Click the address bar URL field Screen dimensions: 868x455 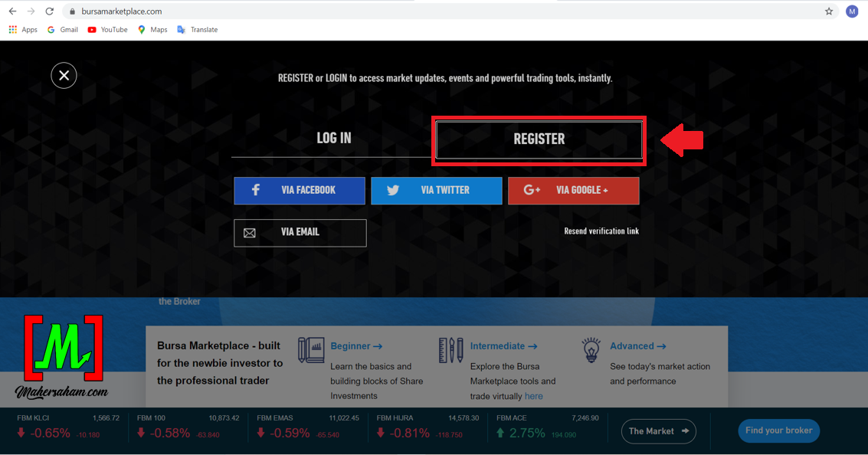(383, 11)
